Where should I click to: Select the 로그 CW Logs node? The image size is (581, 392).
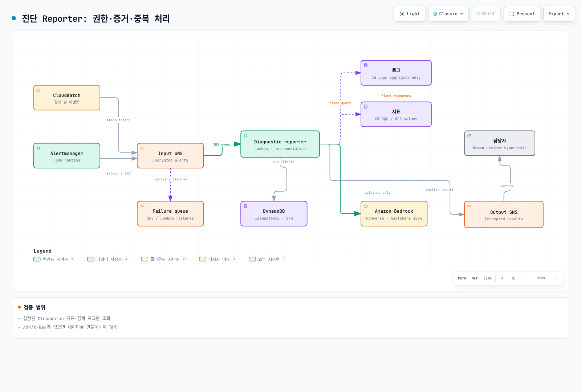coord(396,73)
